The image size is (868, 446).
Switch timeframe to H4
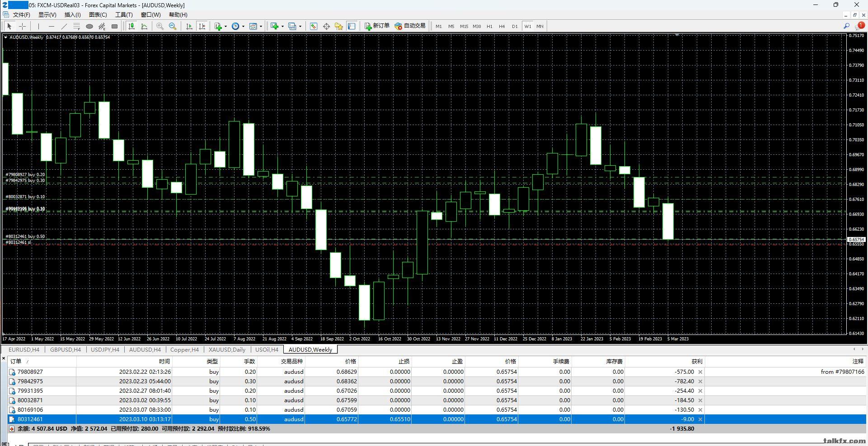tap(502, 26)
